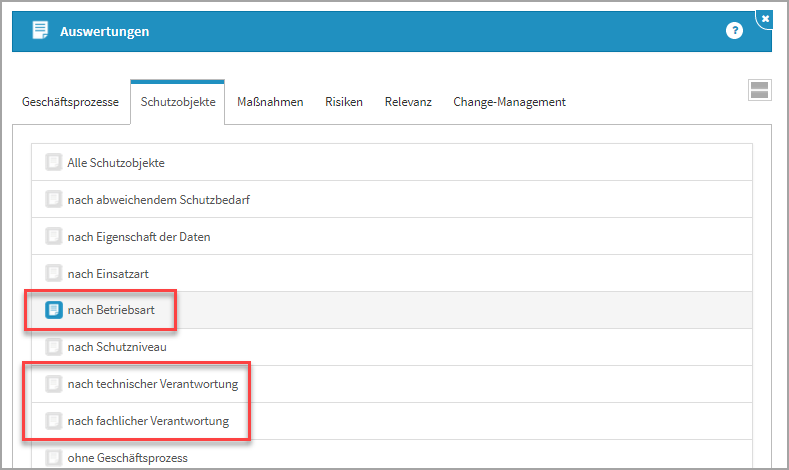789x470 pixels.
Task: Click the layout view toggle icon
Action: tap(759, 90)
